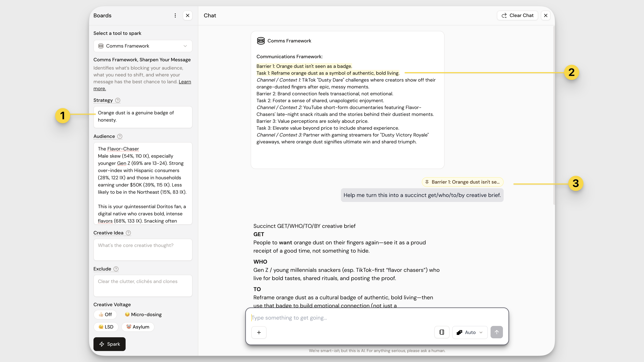Click the Exclude help question-mark icon
The width and height of the screenshot is (644, 362).
click(x=116, y=269)
